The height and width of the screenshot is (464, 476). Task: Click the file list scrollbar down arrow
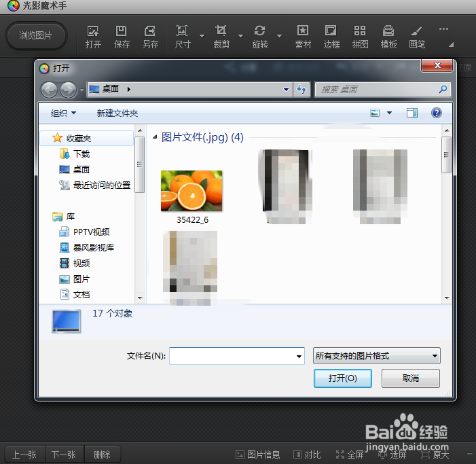coord(447,298)
